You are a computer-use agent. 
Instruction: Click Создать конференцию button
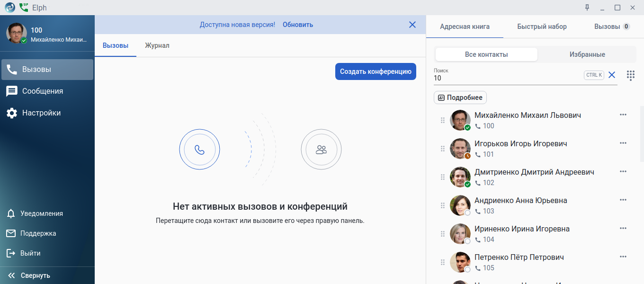tap(376, 71)
